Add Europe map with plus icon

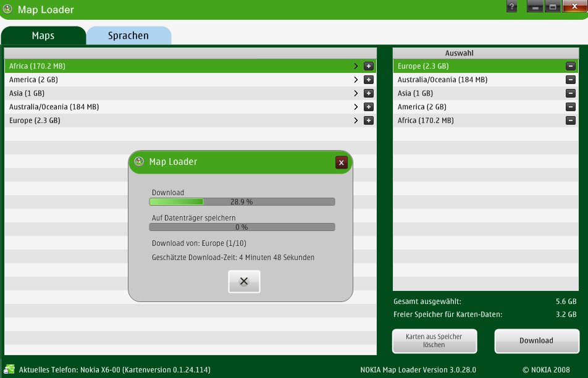[x=369, y=120]
